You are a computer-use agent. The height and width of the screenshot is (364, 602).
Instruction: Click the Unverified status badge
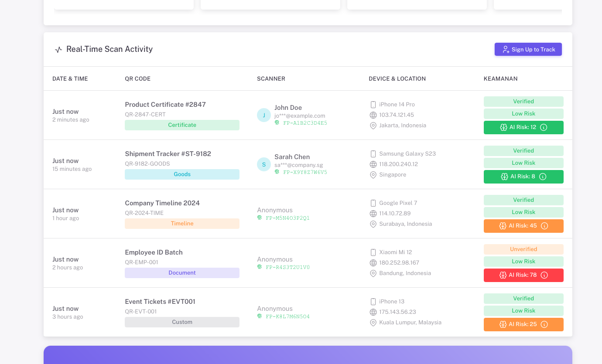[x=523, y=249]
